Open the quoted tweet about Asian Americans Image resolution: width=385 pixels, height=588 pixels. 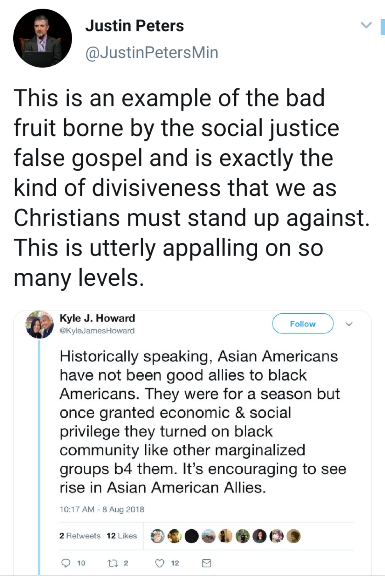(x=201, y=422)
